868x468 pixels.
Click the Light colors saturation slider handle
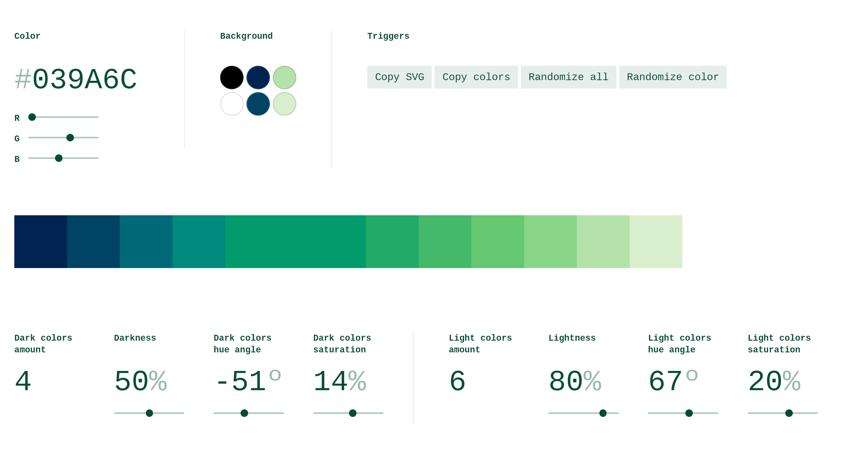coord(789,413)
